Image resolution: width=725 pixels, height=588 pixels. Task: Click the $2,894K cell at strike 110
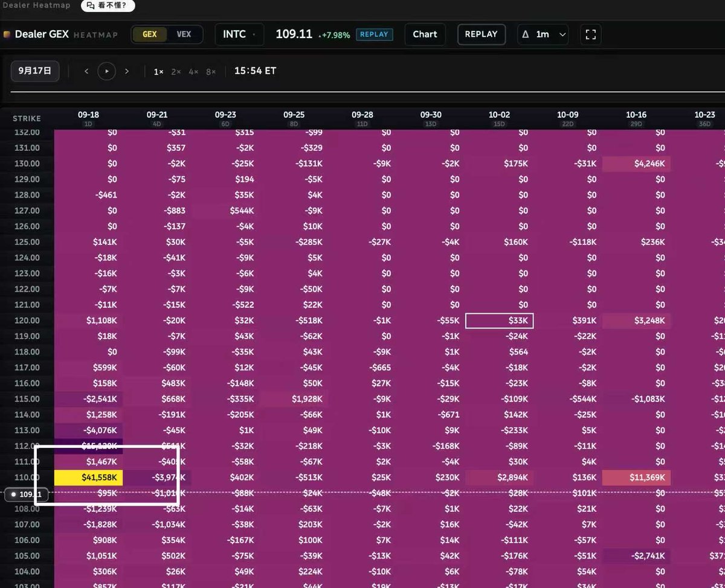499,478
